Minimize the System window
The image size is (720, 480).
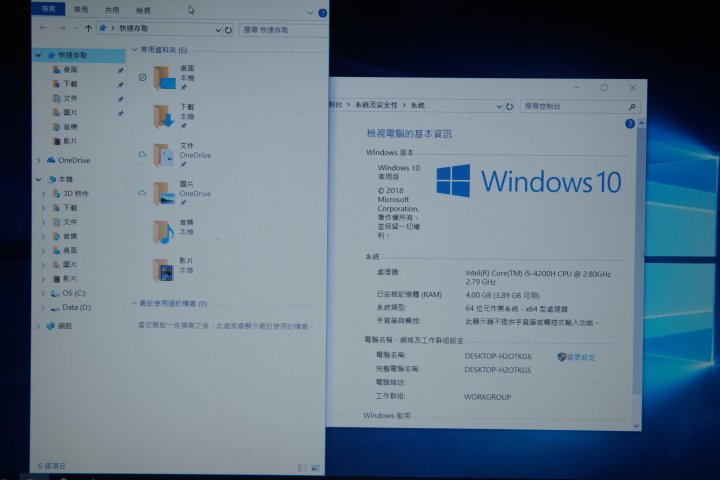577,87
